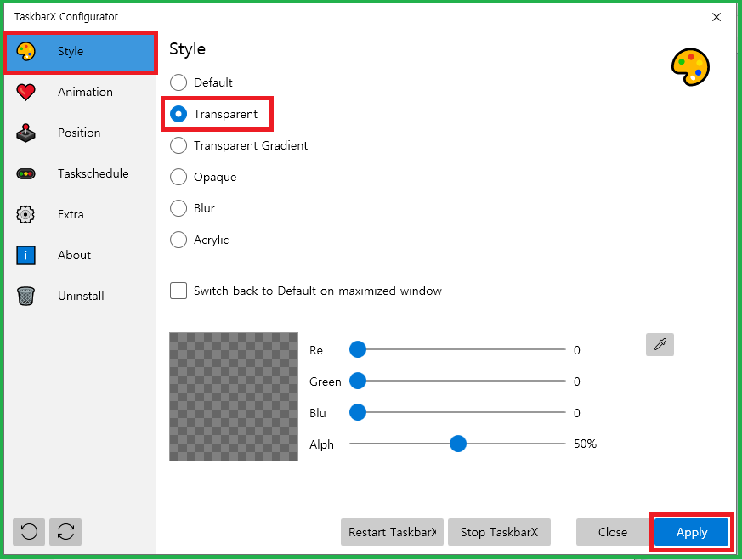Image resolution: width=742 pixels, height=560 pixels.
Task: Click the large palette icon at top right
Action: coord(690,66)
